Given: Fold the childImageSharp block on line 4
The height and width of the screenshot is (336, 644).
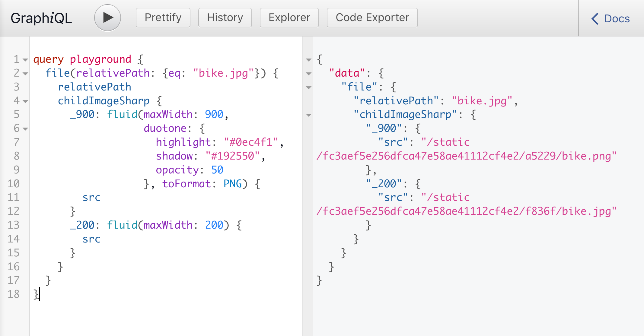Looking at the screenshot, I should pyautogui.click(x=26, y=101).
